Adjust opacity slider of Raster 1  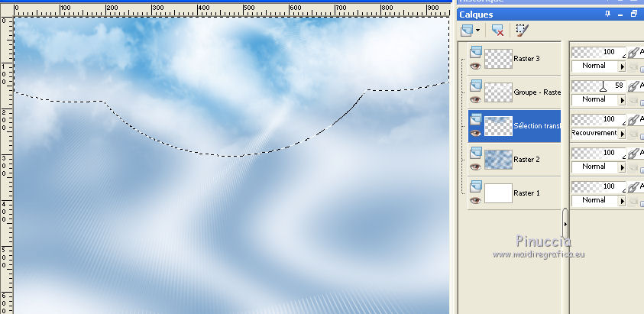(x=598, y=186)
